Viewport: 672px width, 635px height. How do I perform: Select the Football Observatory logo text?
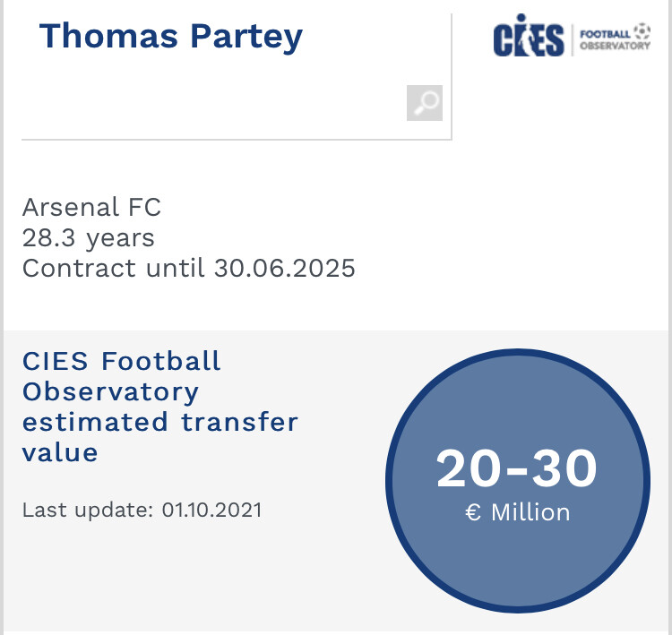(x=615, y=39)
